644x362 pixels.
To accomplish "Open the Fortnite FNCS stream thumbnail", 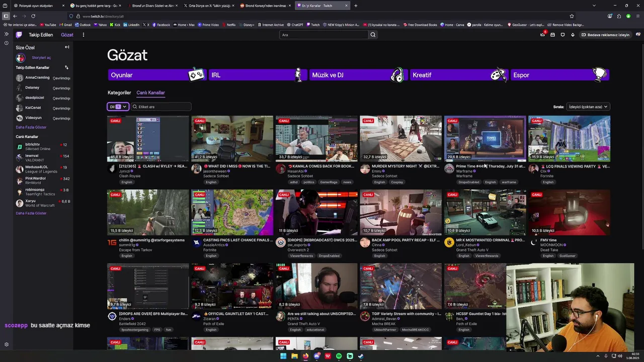I will (x=232, y=212).
